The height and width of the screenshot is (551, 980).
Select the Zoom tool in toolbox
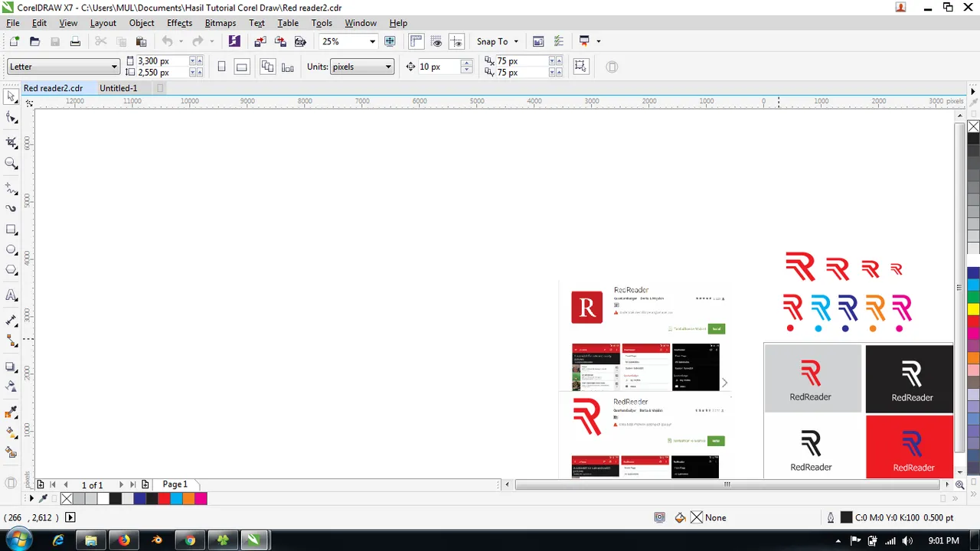pos(11,163)
